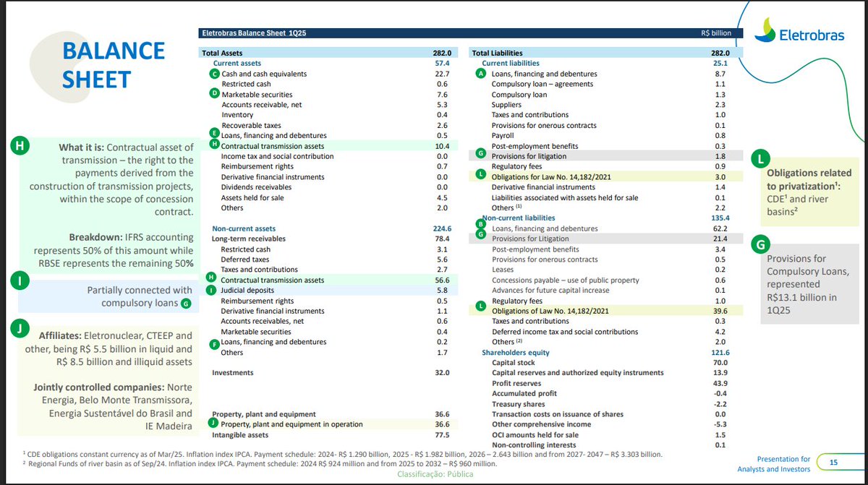This screenshot has width=868, height=485.
Task: Click 'Presentation for Analysts and Investors' footer text
Action: [775, 464]
